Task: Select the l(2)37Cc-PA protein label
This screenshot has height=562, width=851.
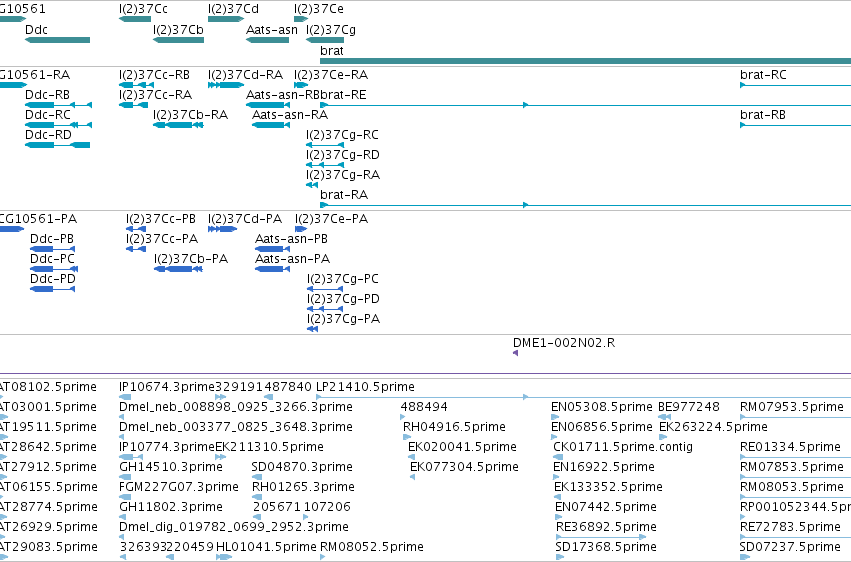Action: point(162,239)
